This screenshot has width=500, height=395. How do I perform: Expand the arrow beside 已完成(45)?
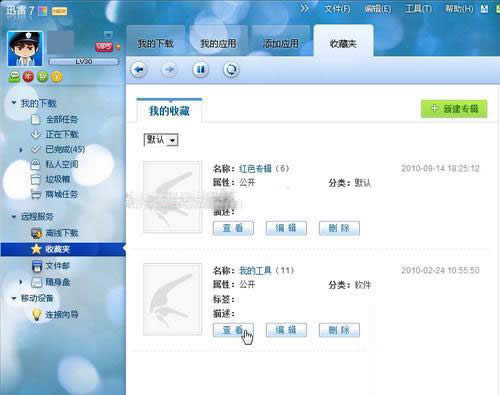coord(21,150)
